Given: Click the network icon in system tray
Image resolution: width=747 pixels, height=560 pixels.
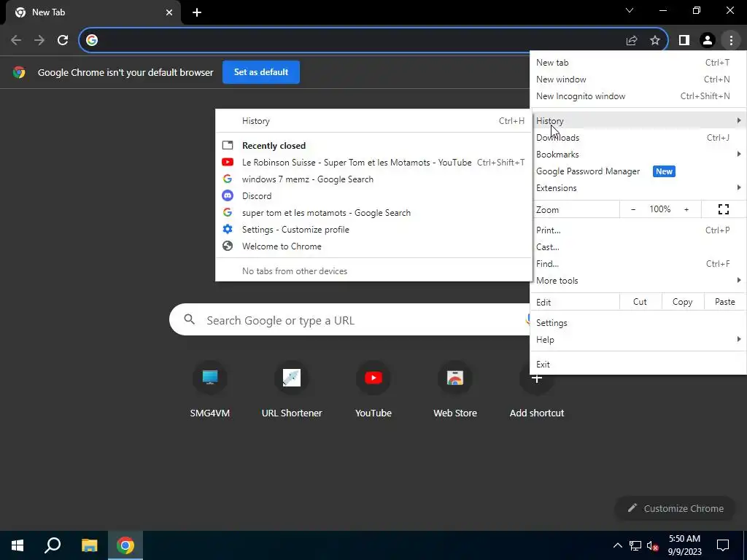Looking at the screenshot, I should (635, 545).
